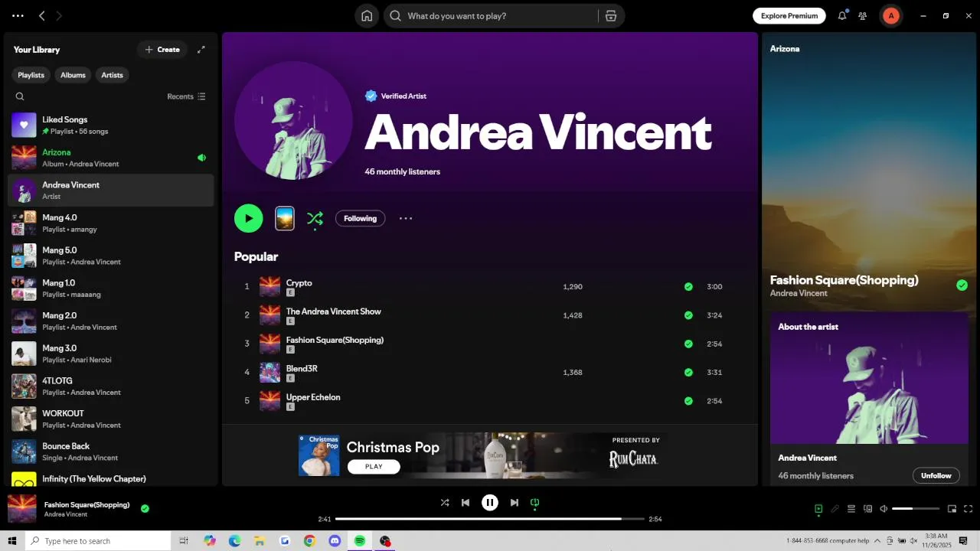
Task: Search within Your Library magnifier icon
Action: tap(20, 96)
